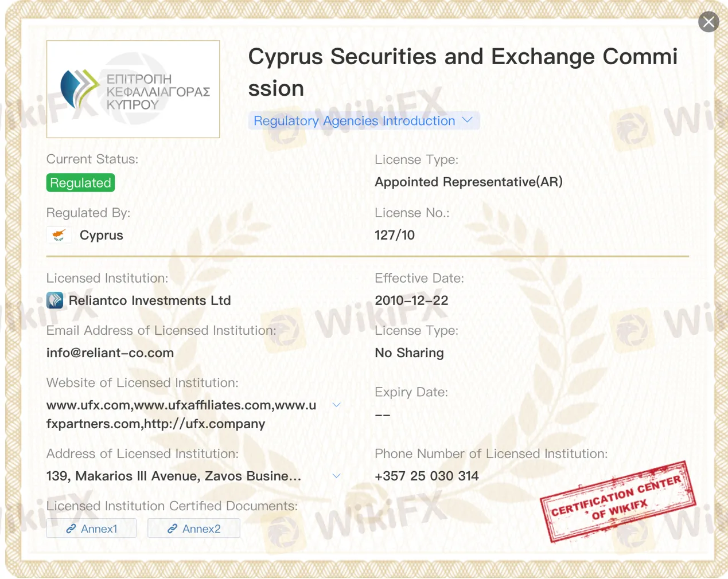Viewport: 728px width, 579px height.
Task: Click the green Regulated status badge
Action: pos(80,183)
